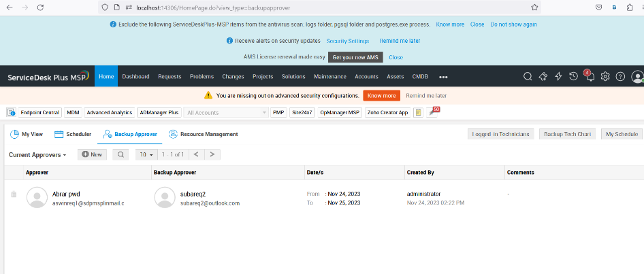Open the notifications bell icon
Viewport: 644px width, 274px height.
point(589,77)
